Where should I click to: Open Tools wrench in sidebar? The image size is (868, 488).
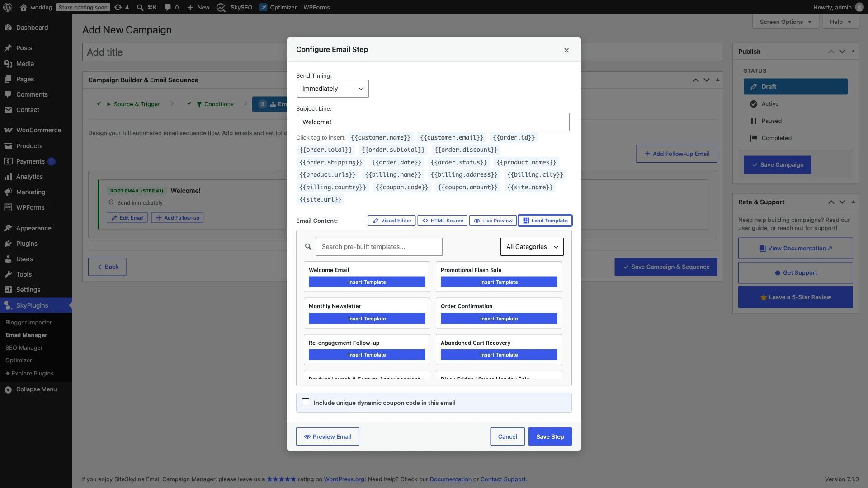8,274
